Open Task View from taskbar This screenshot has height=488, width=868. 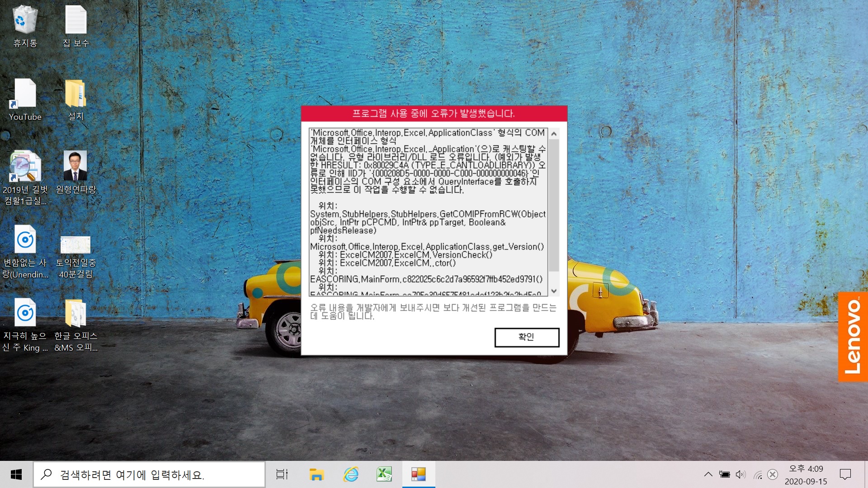(282, 474)
